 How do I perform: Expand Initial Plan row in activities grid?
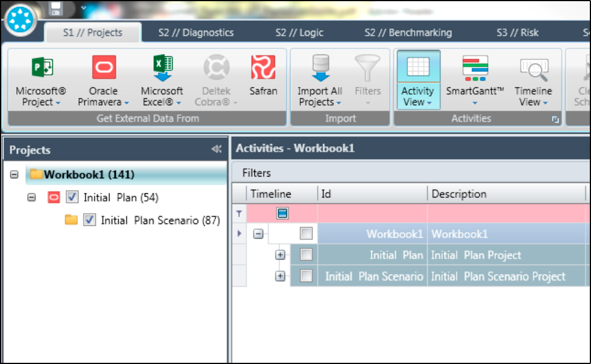click(280, 255)
